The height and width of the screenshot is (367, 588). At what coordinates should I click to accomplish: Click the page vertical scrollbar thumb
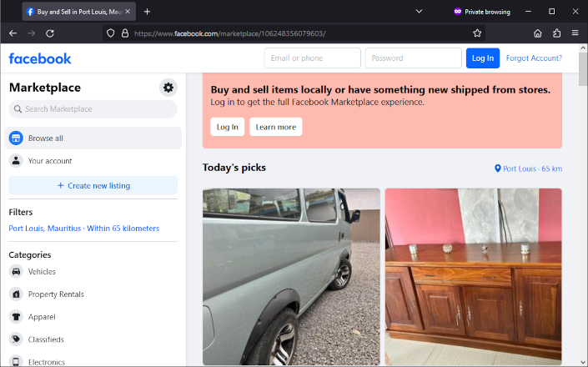coord(583,69)
